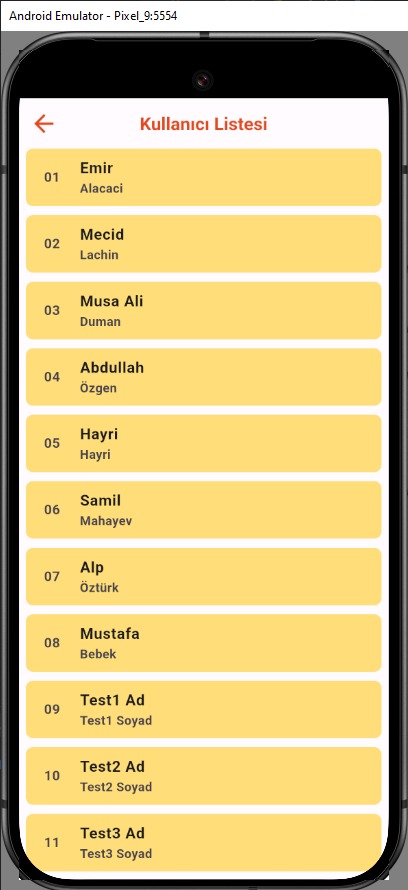The height and width of the screenshot is (890, 408).
Task: Tap the 07 index on Alp's card
Action: pos(52,577)
